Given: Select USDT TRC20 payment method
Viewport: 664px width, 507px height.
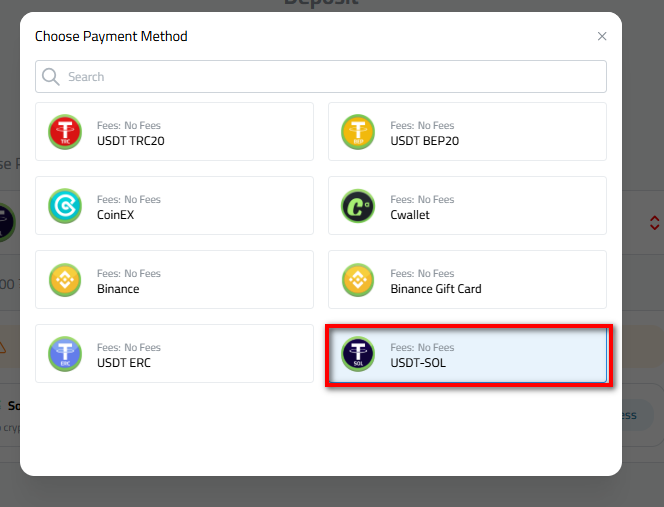Looking at the screenshot, I should [174, 132].
